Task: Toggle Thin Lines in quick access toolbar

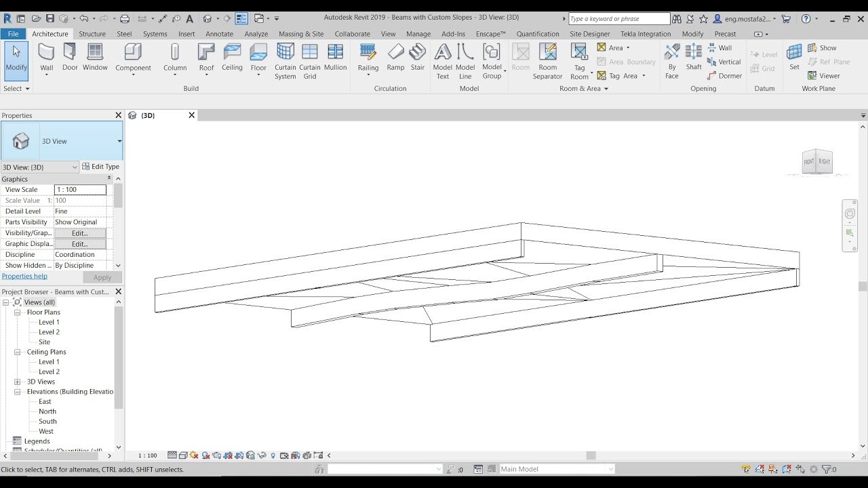Action: pyautogui.click(x=241, y=19)
